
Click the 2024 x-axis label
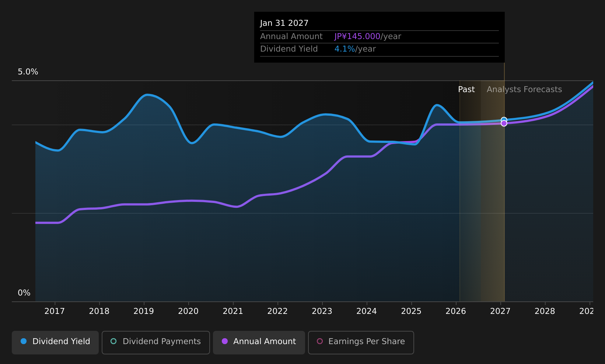tap(367, 311)
